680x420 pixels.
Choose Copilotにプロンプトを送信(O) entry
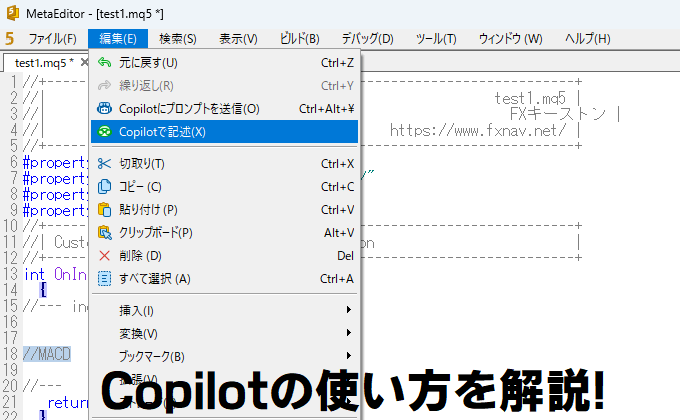[x=225, y=108]
